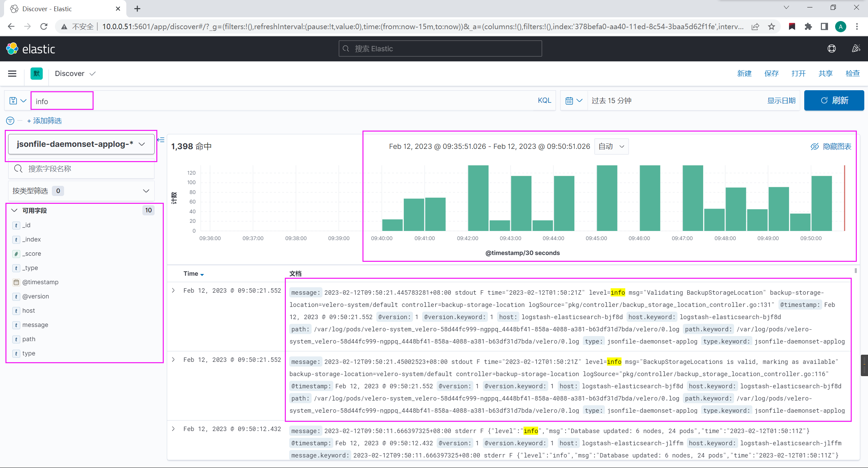
Task: Click the green space avatar icon
Action: (37, 74)
